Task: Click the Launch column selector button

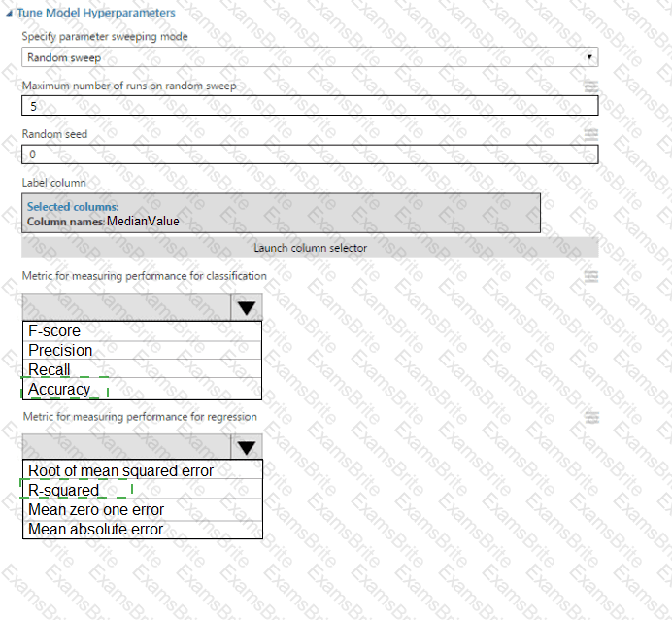Action: [310, 248]
